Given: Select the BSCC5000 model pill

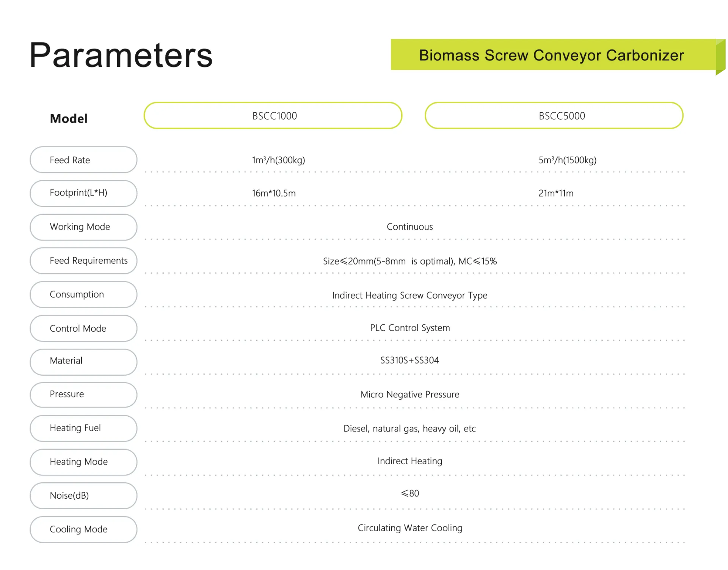Looking at the screenshot, I should click(554, 116).
